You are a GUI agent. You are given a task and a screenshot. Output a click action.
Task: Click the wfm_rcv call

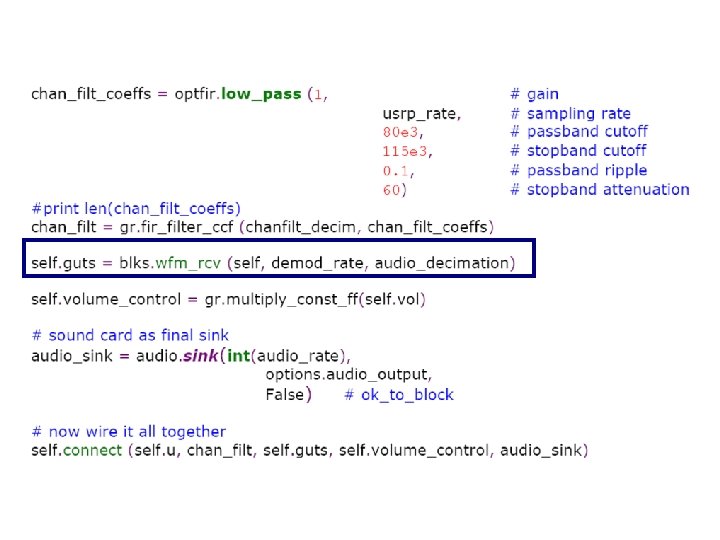[x=188, y=263]
